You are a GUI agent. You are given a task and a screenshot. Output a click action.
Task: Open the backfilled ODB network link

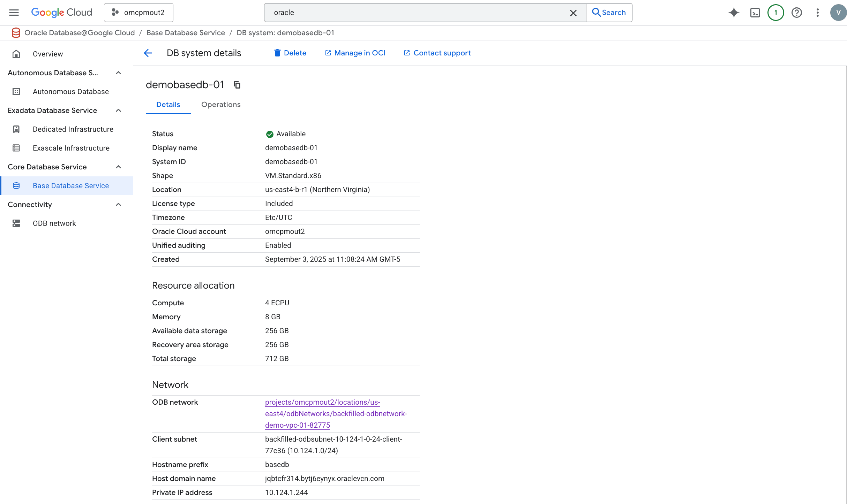pyautogui.click(x=336, y=413)
